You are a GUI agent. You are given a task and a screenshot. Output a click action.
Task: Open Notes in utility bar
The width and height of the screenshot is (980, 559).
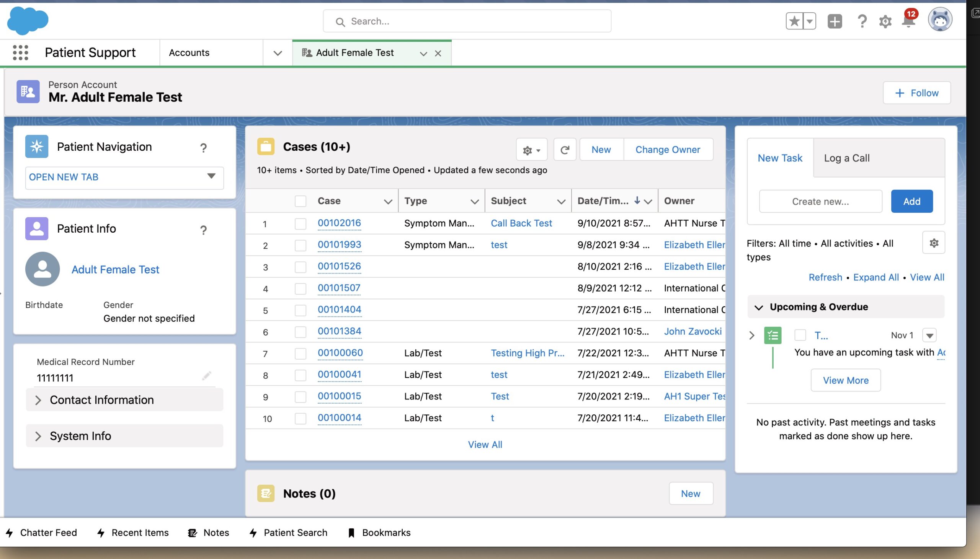[209, 533]
